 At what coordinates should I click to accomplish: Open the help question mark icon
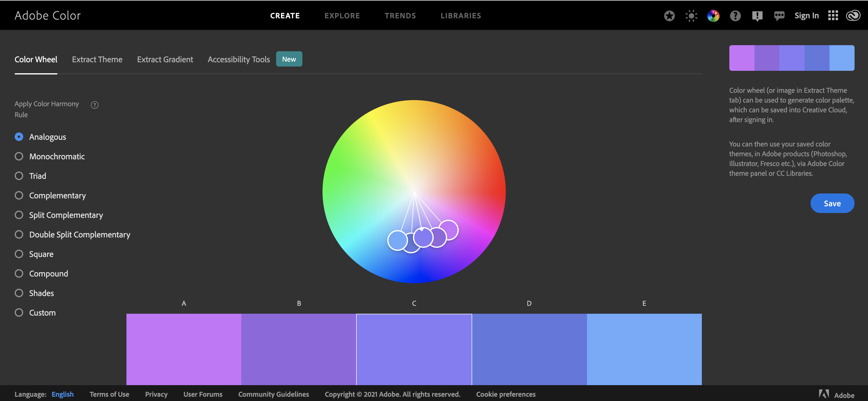[x=735, y=16]
